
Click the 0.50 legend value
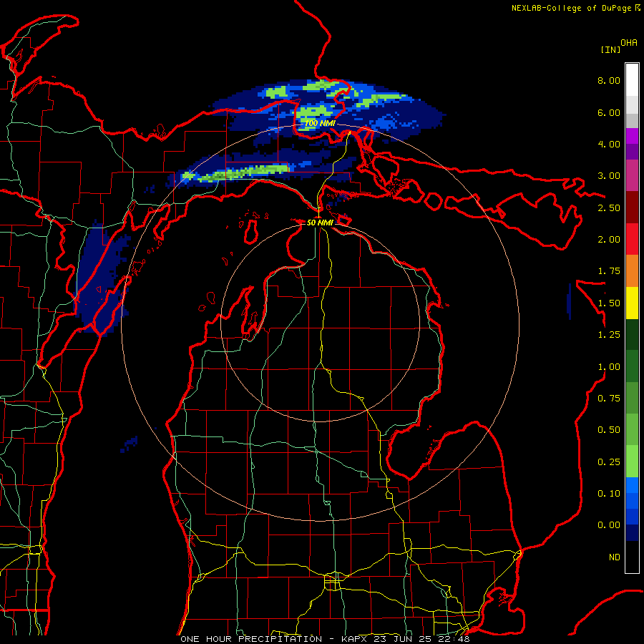609,430
